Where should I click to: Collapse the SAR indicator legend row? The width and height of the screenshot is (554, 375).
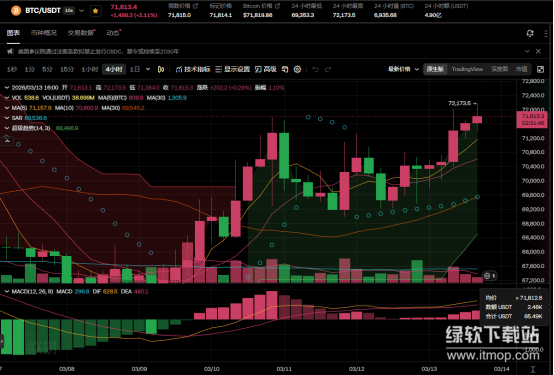7,118
